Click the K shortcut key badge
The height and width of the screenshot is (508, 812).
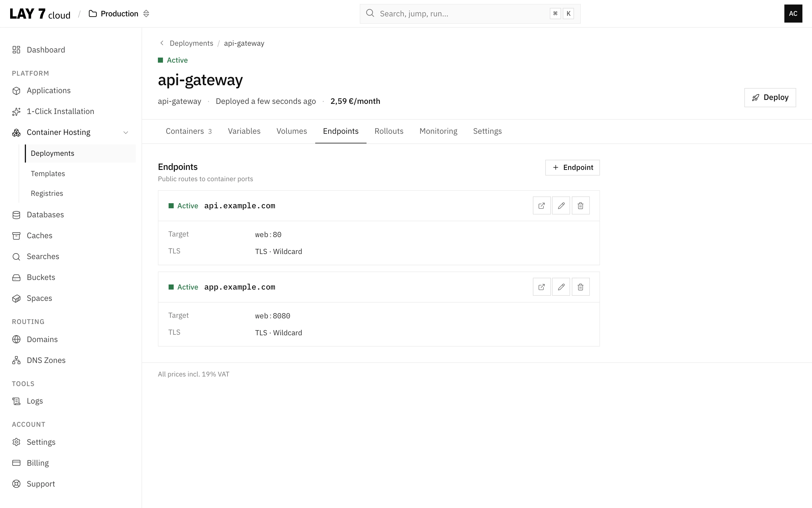568,14
